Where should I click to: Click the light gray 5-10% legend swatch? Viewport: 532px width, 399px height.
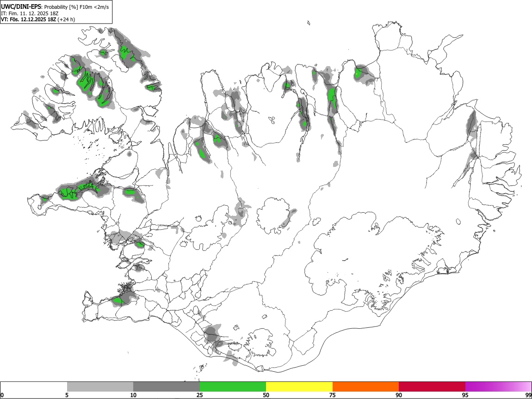pos(100,387)
